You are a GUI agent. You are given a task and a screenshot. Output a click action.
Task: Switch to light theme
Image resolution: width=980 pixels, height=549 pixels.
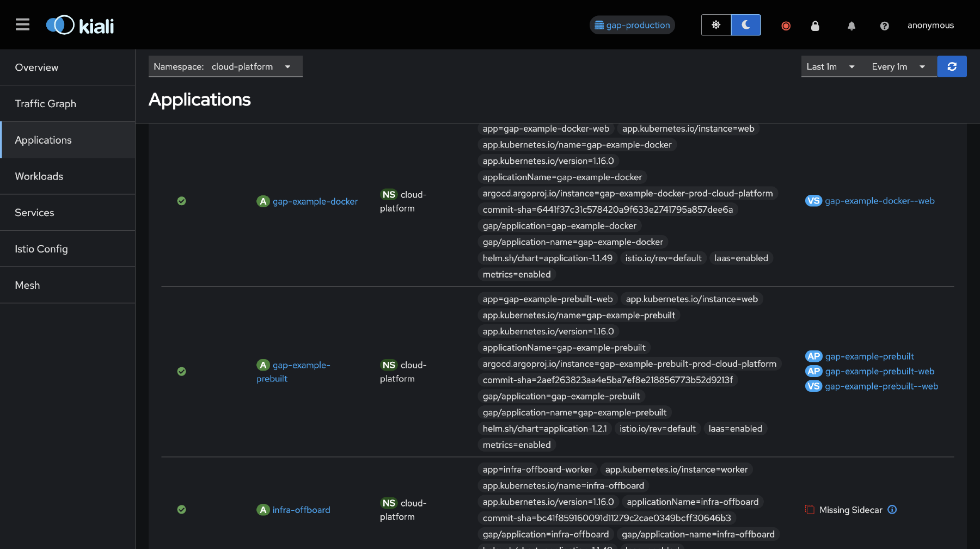[716, 25]
